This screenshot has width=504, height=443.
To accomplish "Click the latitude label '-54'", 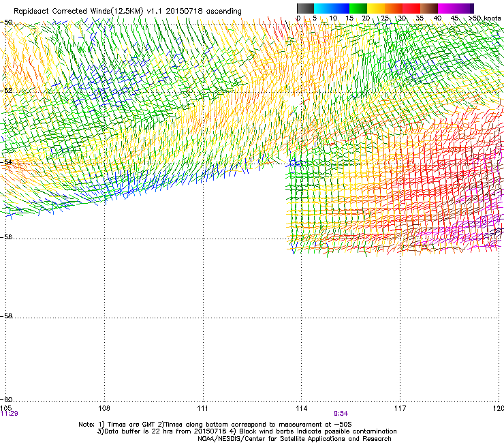I will click(6, 162).
